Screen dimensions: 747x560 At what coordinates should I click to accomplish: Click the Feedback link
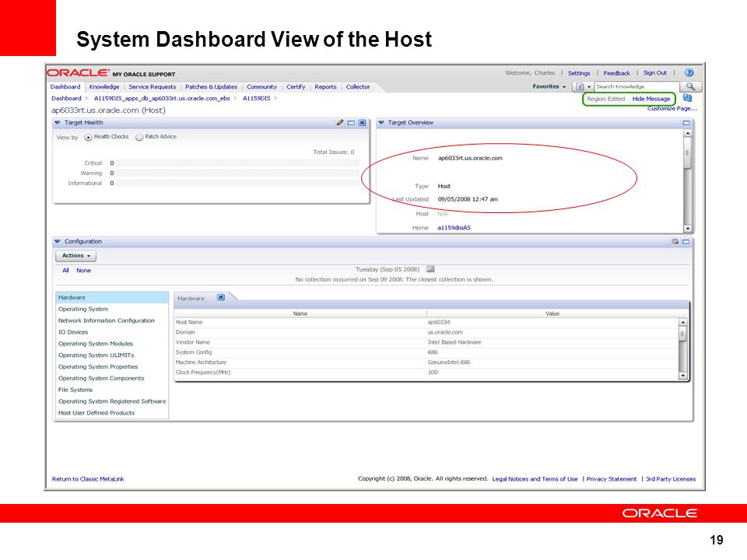pyautogui.click(x=616, y=73)
